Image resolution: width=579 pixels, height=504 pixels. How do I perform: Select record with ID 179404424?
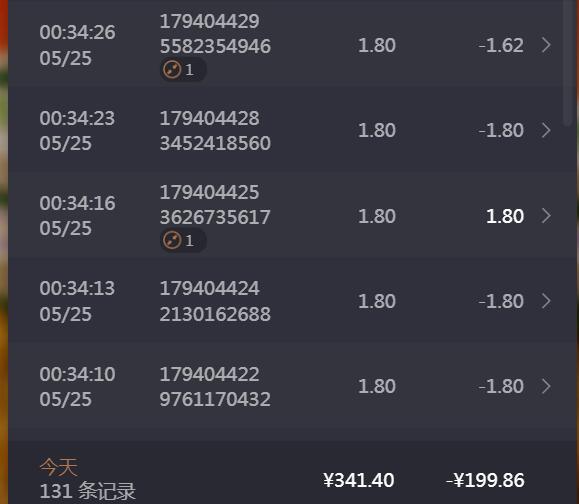tap(209, 288)
